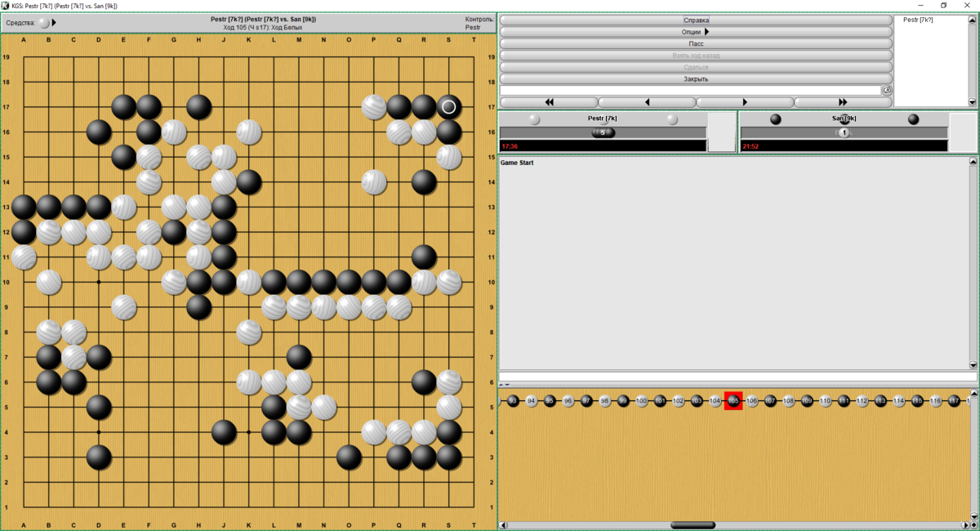This screenshot has width=980, height=531.
Task: Select Pestr [7k?] in the player list
Action: 920,18
